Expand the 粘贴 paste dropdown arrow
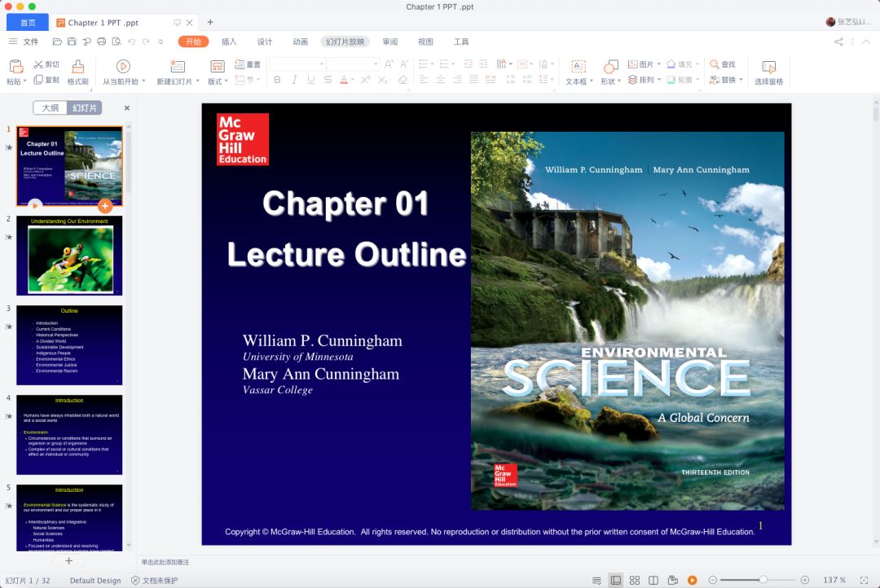The image size is (880, 588). (25, 81)
